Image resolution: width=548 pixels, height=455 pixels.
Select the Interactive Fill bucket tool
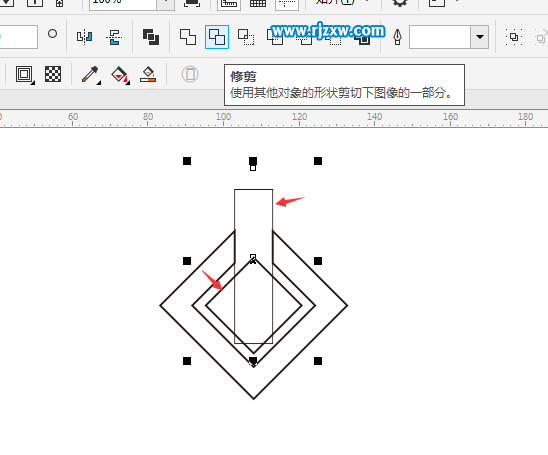click(x=120, y=74)
